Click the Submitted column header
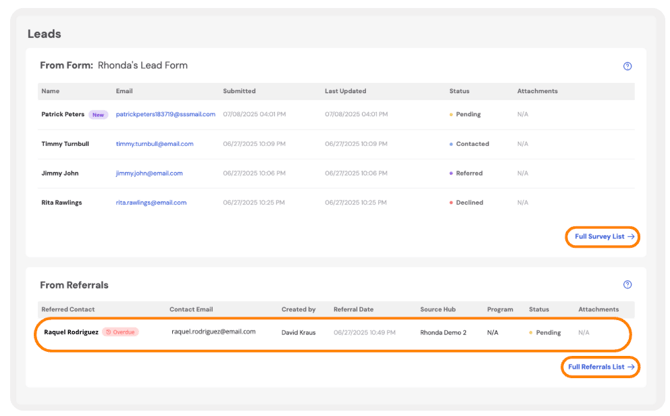Screen dimensions: 670x416 239,91
